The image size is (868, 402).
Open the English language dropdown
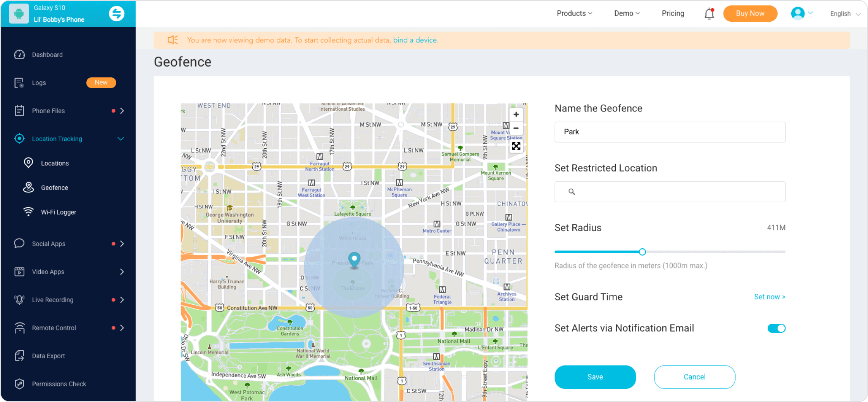[845, 14]
